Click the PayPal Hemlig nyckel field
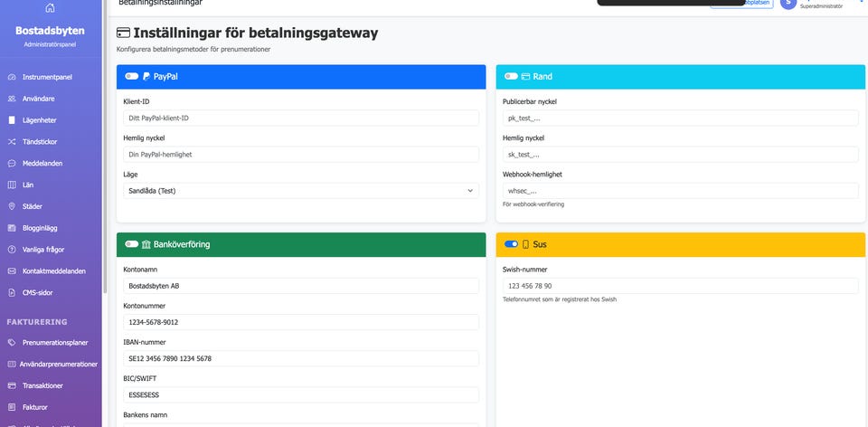Screen dimensions: 868x427 (301, 155)
